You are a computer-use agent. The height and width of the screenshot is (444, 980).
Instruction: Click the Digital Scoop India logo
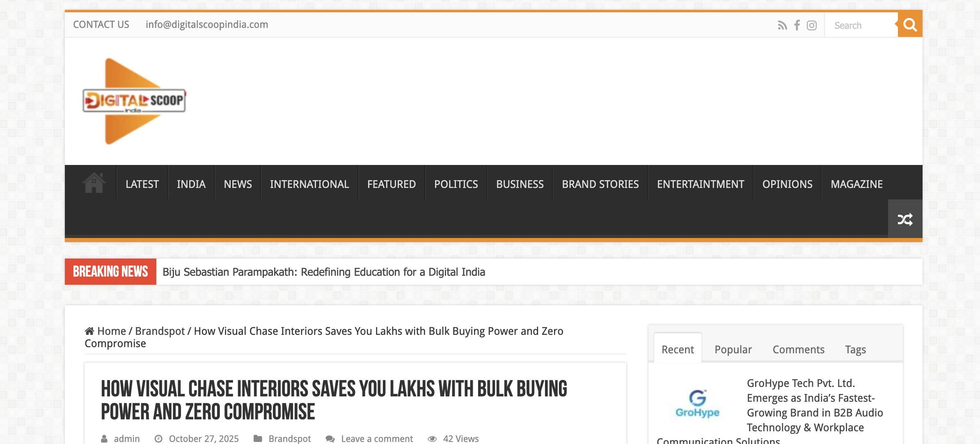(134, 101)
